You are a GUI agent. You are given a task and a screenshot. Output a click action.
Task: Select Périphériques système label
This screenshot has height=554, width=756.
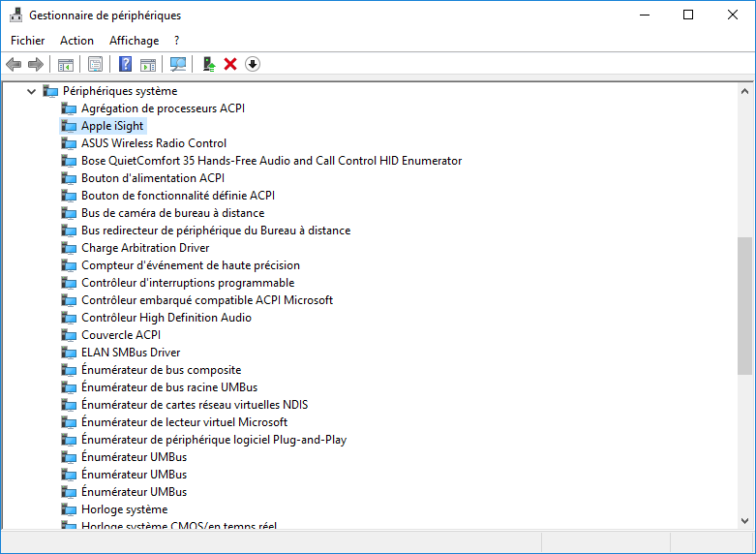pos(120,91)
